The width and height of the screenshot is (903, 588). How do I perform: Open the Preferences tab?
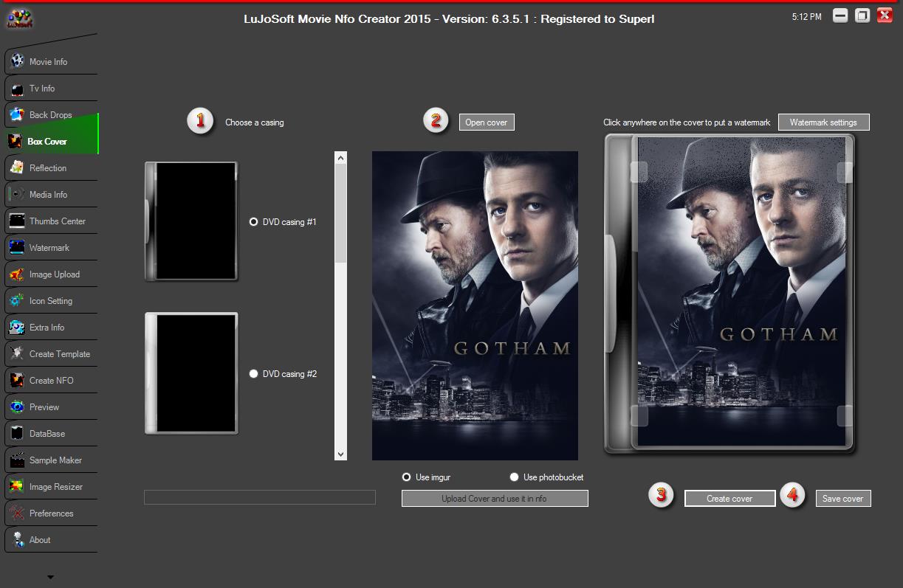(x=51, y=513)
